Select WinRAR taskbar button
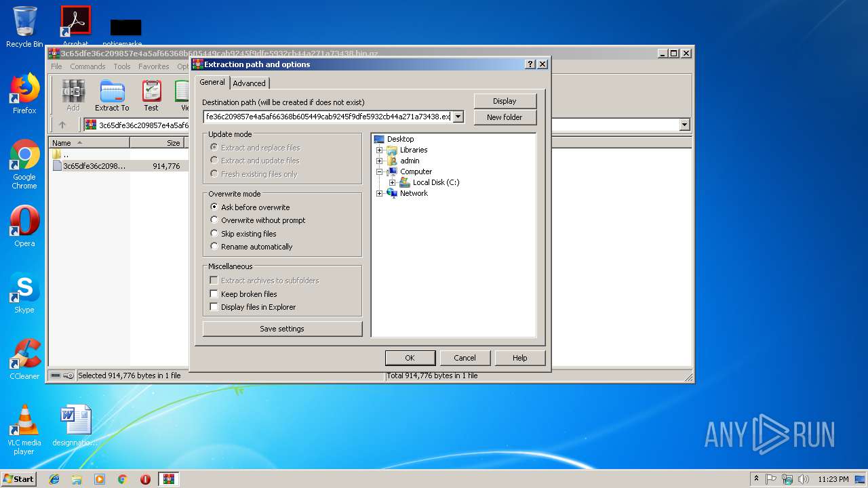This screenshot has height=488, width=868. tap(169, 479)
